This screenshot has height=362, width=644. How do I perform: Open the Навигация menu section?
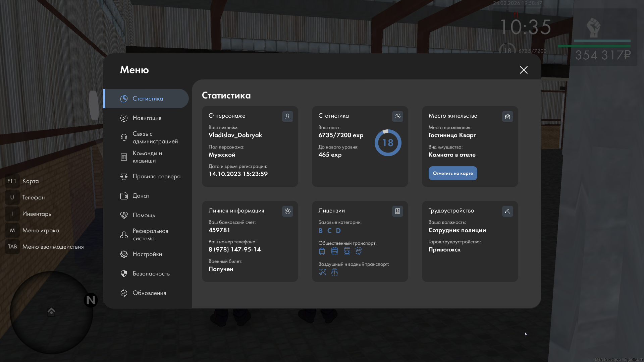147,118
